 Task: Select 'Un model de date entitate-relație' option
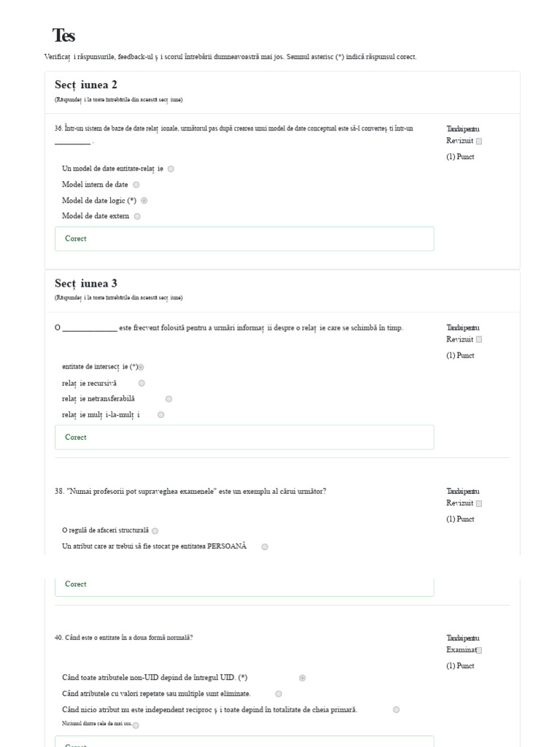coord(171,169)
